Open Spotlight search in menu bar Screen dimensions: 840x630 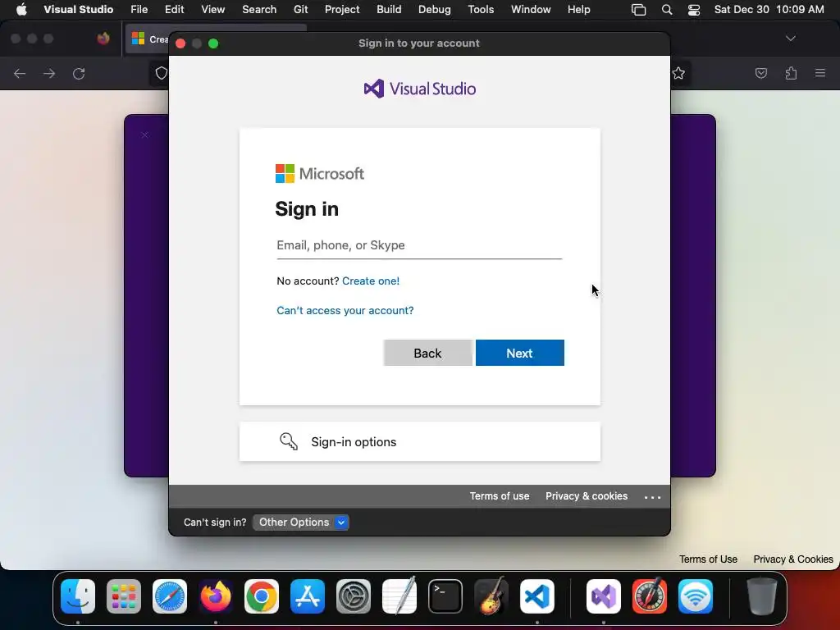point(667,10)
